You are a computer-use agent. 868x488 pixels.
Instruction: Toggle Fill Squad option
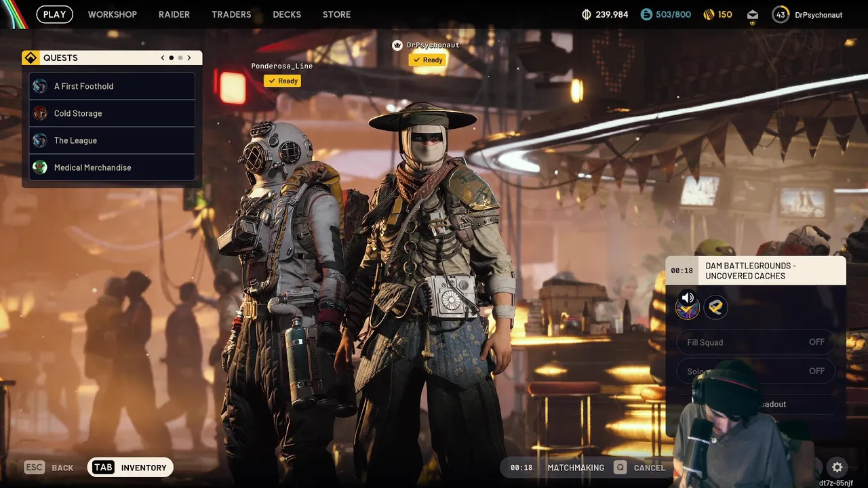tap(755, 342)
